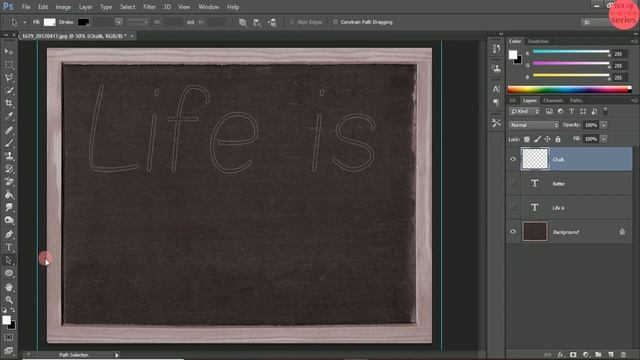Image resolution: width=640 pixels, height=360 pixels.
Task: Toggle layer filtering switch
Action: pos(605,111)
